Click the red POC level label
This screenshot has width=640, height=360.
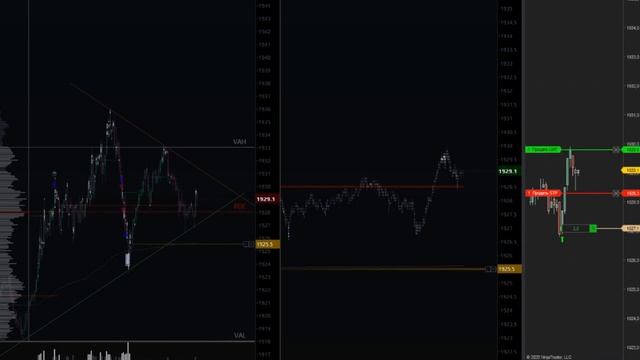(240, 207)
